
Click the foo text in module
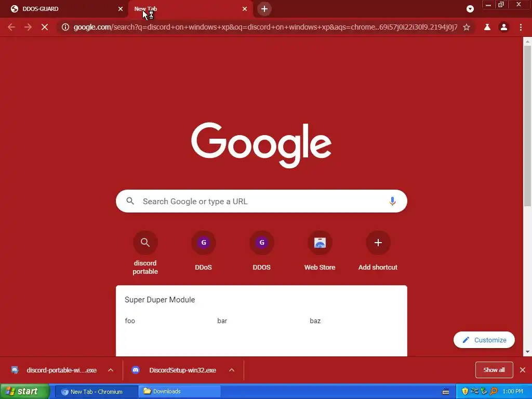(x=130, y=321)
